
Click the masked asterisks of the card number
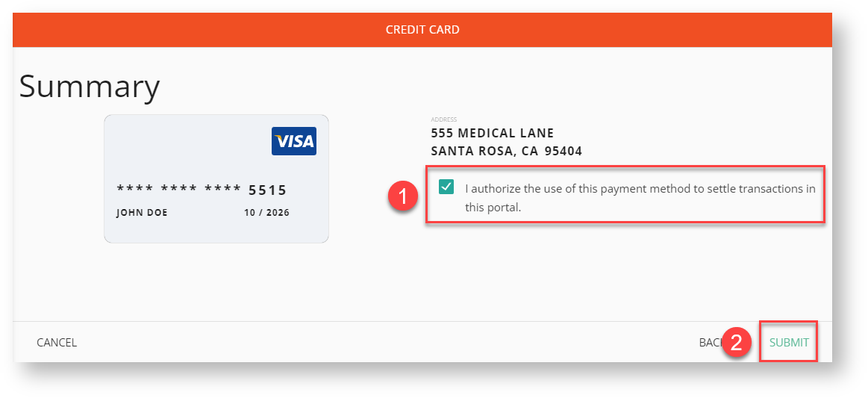(x=178, y=190)
